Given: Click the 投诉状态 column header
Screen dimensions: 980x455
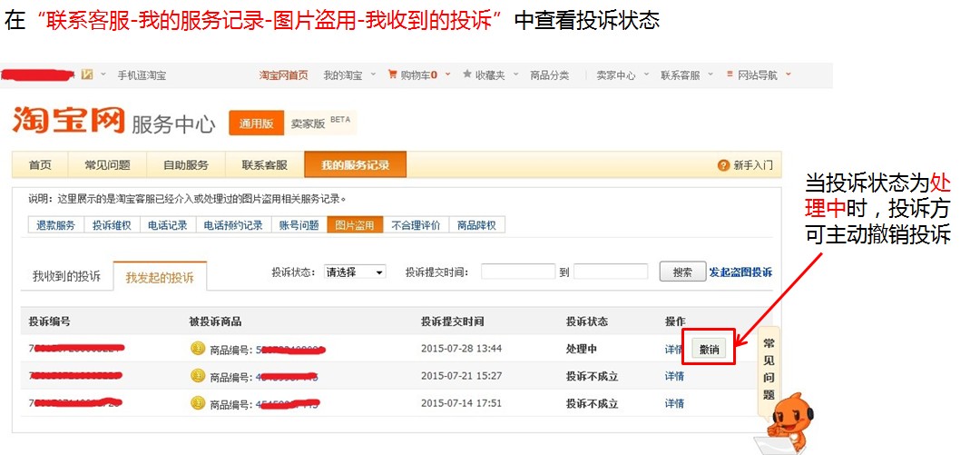Looking at the screenshot, I should coord(587,321).
